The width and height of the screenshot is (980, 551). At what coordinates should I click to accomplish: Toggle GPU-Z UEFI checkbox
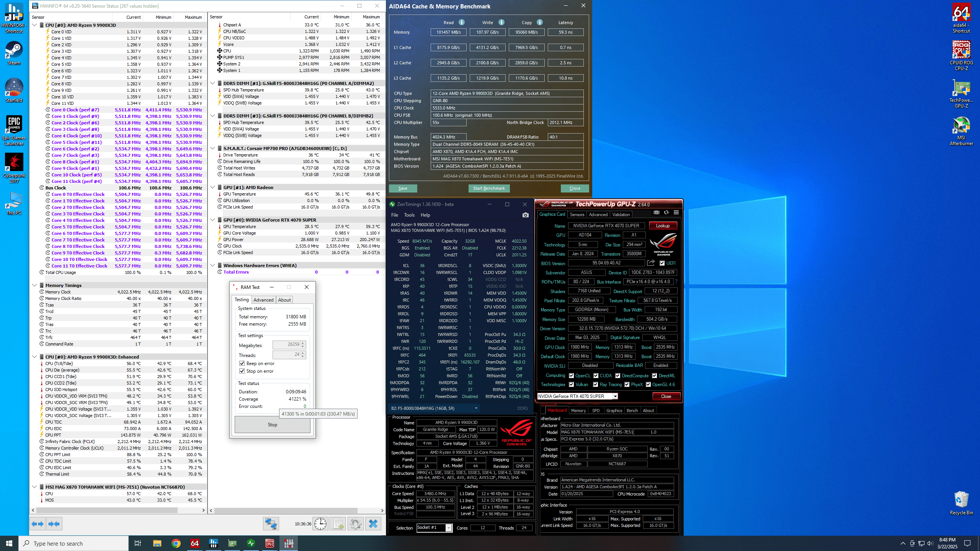coord(662,263)
